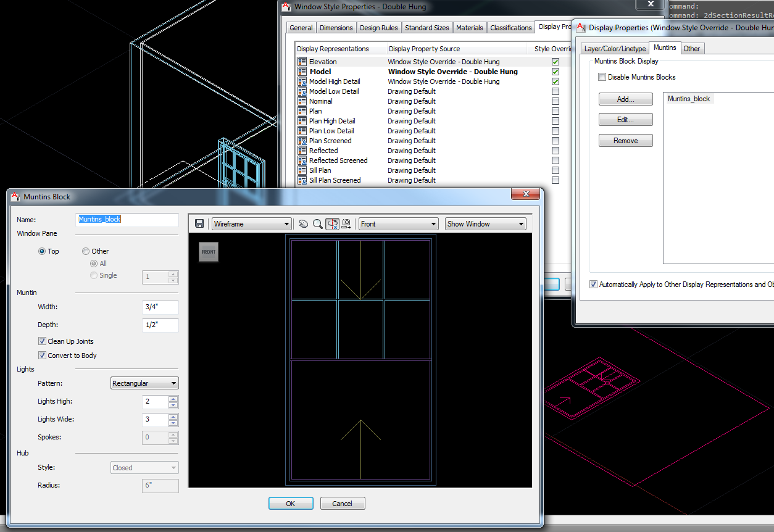Change the Lights Pattern dropdown from Rectangular
Image resolution: width=774 pixels, height=532 pixels.
click(173, 383)
